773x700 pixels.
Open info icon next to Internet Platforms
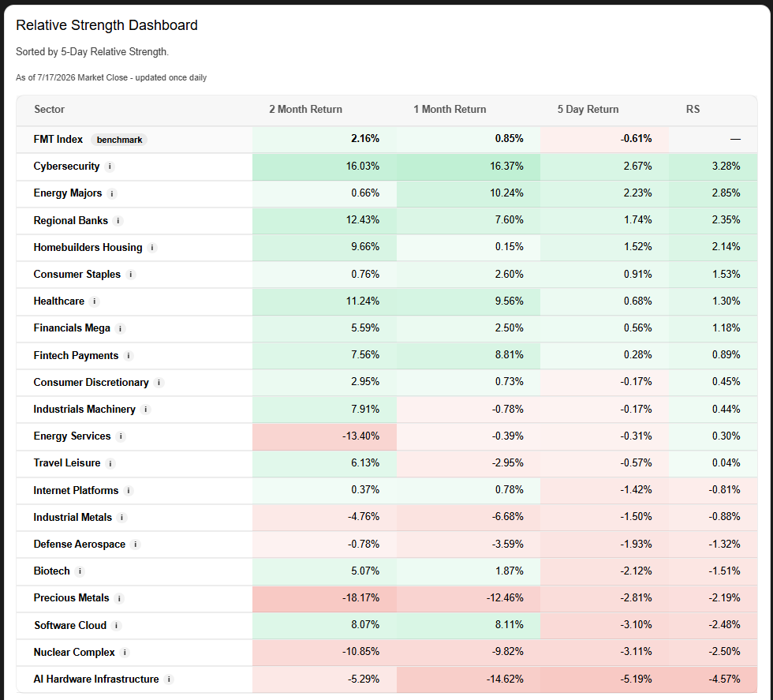(129, 491)
